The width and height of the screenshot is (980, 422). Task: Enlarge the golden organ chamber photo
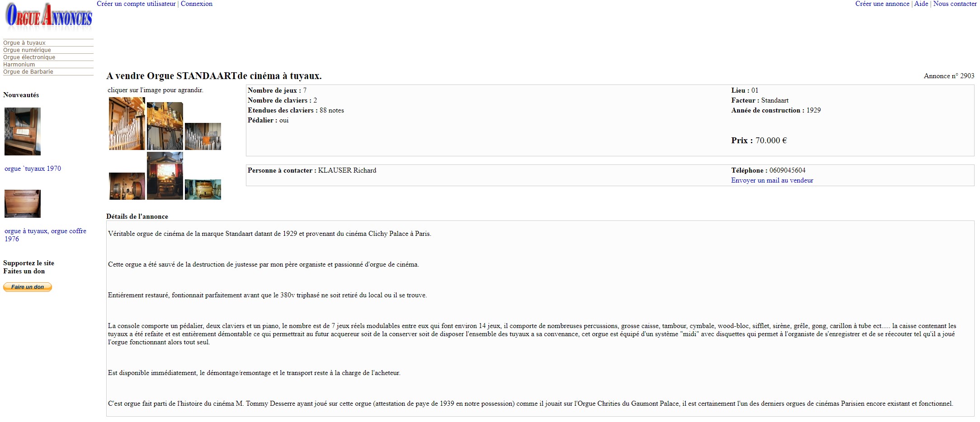tap(165, 126)
